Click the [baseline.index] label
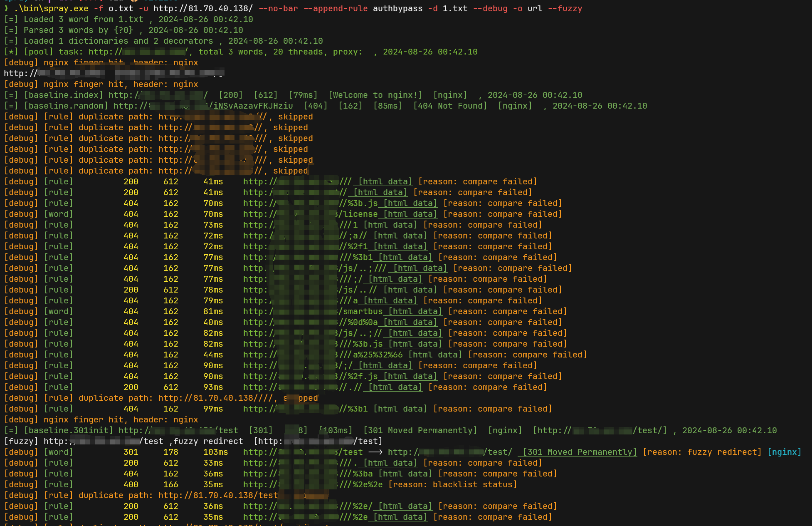Image resolution: width=812 pixels, height=526 pixels. pyautogui.click(x=63, y=95)
